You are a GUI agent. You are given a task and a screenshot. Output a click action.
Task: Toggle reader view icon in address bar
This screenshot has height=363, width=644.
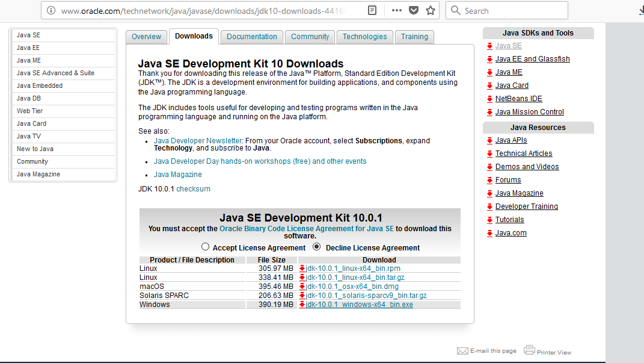(372, 10)
